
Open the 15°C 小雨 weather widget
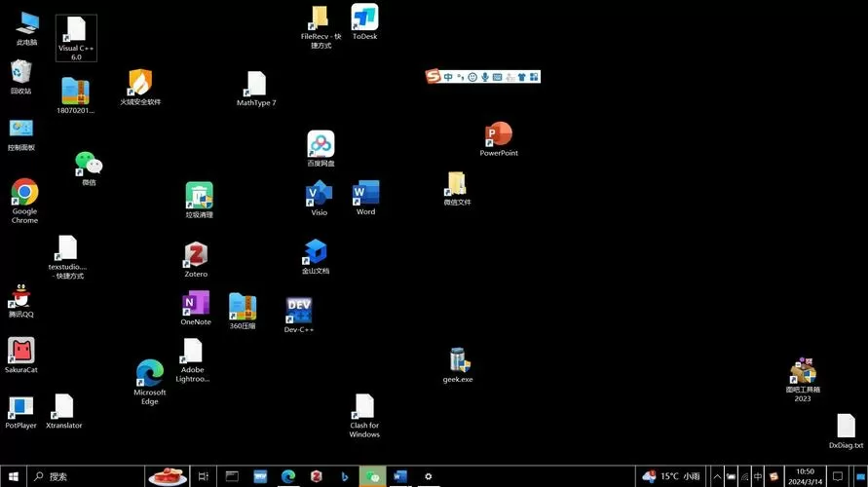click(670, 476)
